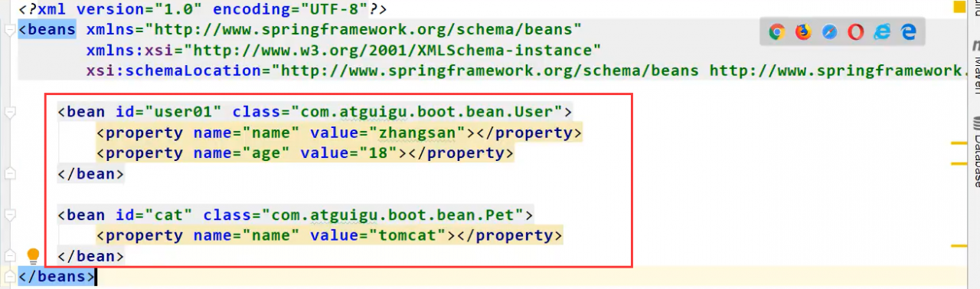Click class value com.atguigu.boot.bean.Pet

click(393, 215)
